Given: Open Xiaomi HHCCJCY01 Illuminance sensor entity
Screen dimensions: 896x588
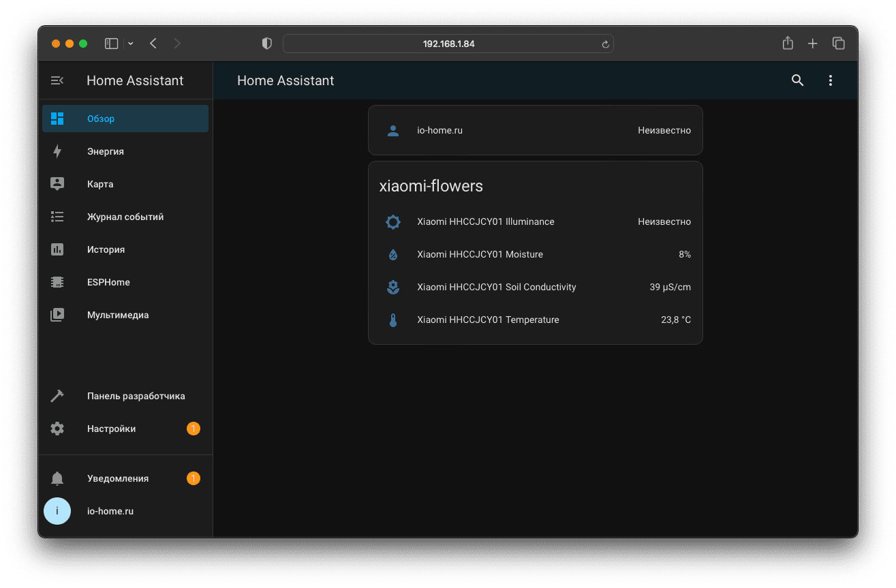Looking at the screenshot, I should coord(485,221).
